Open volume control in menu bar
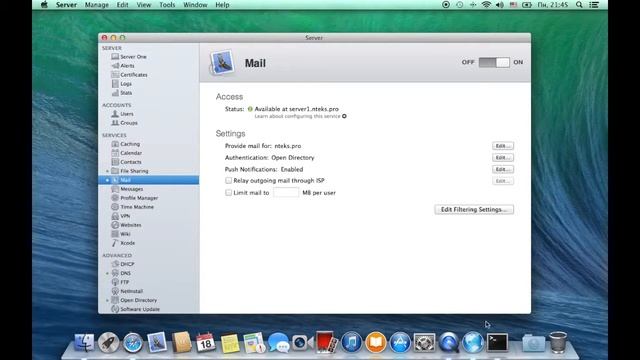The width and height of the screenshot is (640, 360). tap(500, 5)
